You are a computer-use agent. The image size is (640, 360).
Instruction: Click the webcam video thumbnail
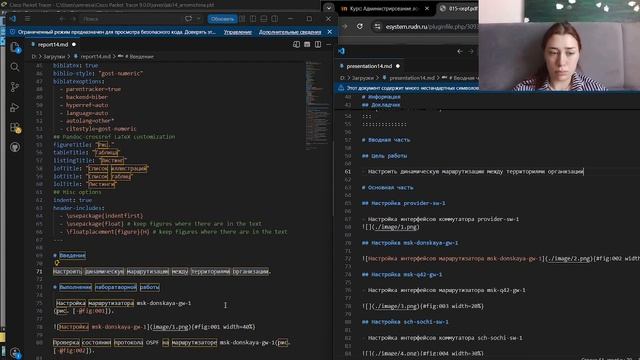pyautogui.click(x=559, y=45)
